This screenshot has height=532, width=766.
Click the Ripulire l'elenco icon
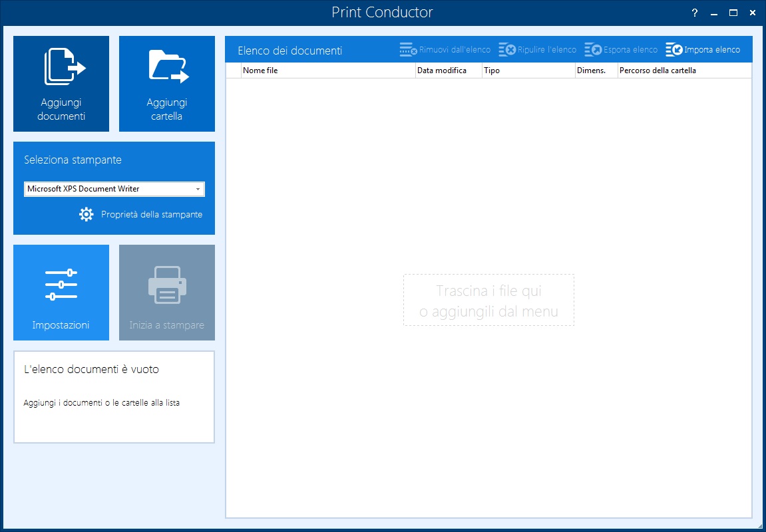tap(507, 50)
